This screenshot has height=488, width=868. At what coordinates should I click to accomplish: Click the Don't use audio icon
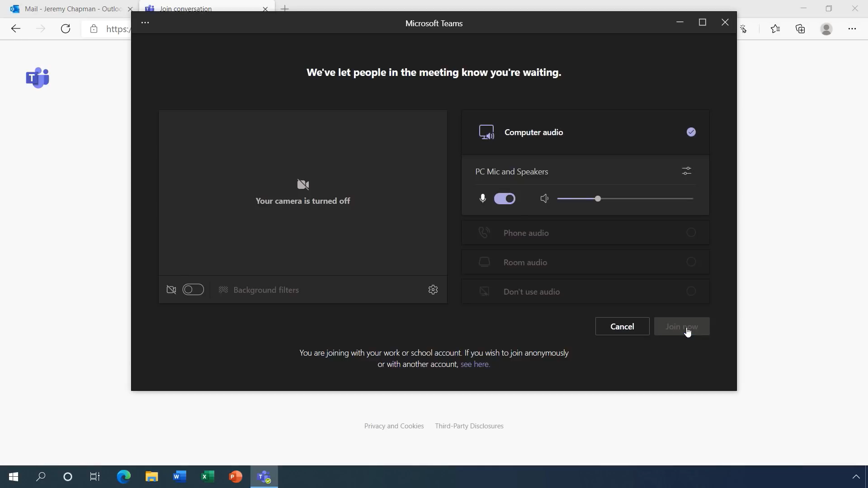click(484, 291)
